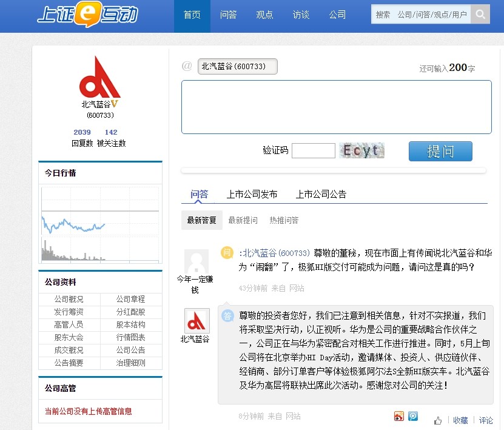
Task: Click the blue 答 answer badge
Action: tap(227, 315)
